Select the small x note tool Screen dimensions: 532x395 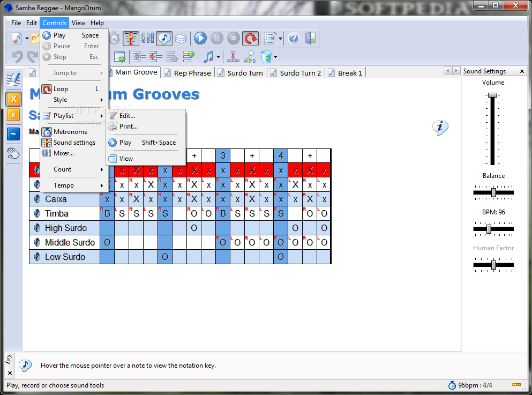point(13,115)
